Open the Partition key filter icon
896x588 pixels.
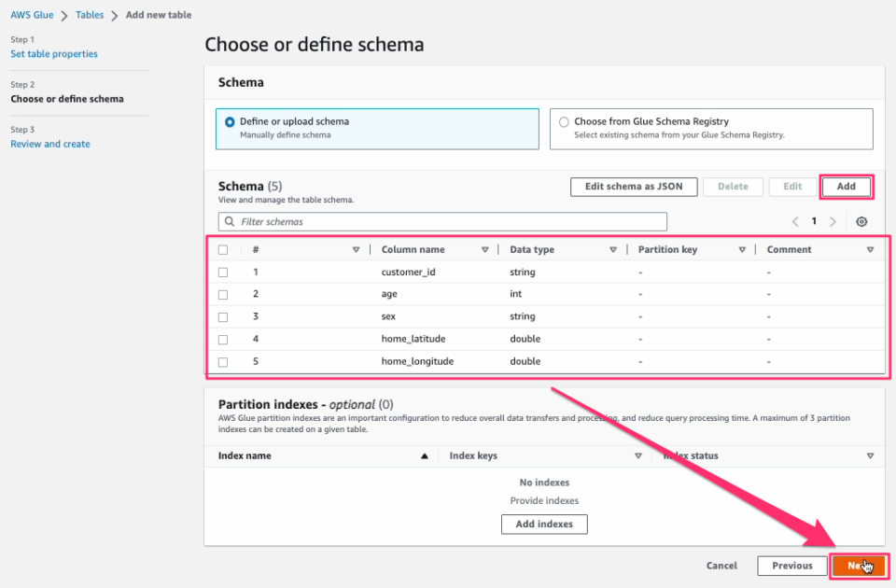(741, 249)
